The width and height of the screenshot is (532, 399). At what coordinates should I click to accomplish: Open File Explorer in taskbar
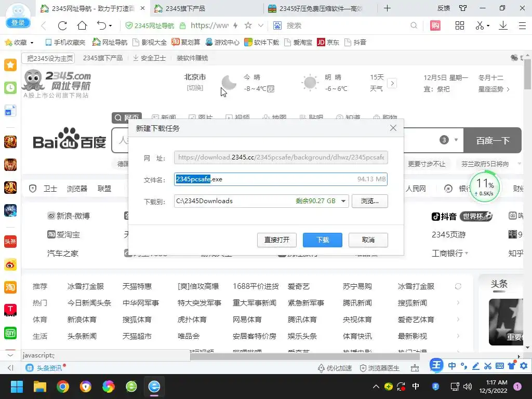39,387
